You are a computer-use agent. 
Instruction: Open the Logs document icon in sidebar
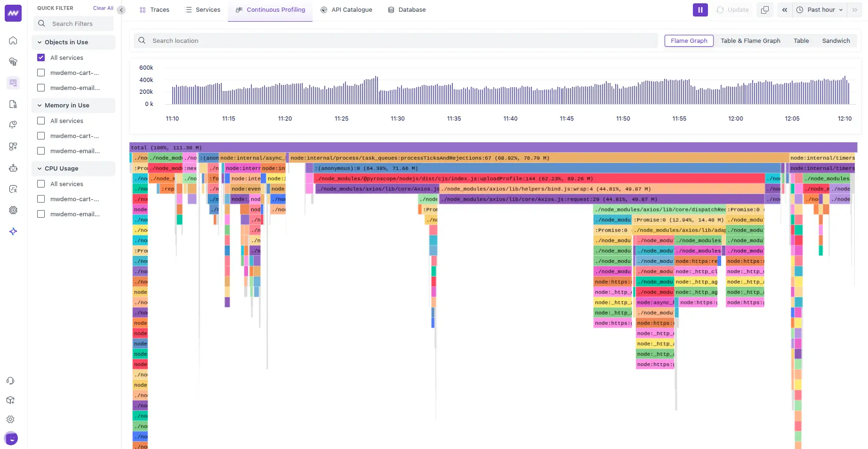tap(13, 104)
